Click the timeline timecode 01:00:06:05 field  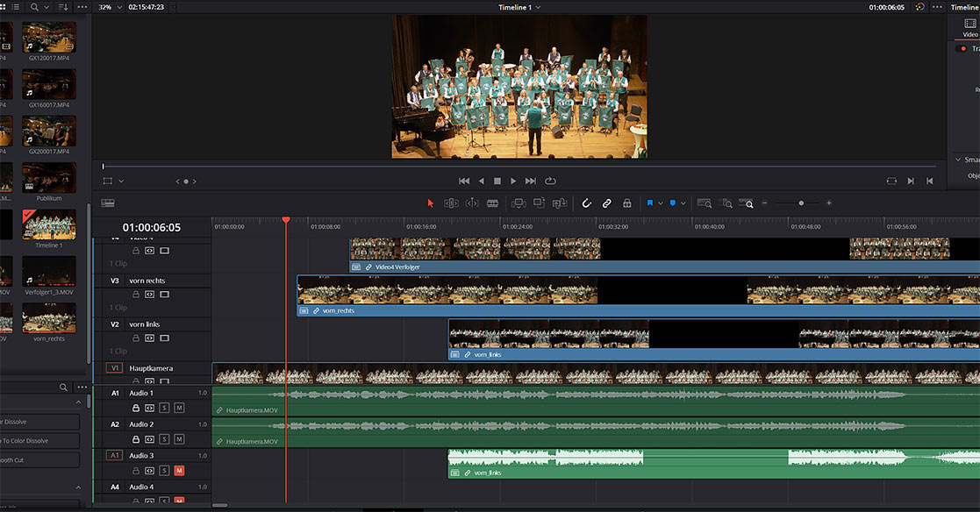pyautogui.click(x=151, y=227)
